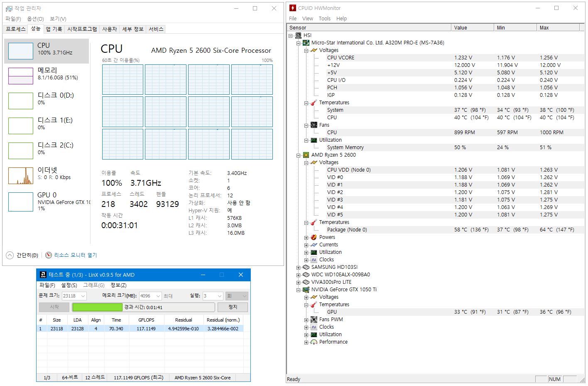Open the 옵션 menu in Task Manager
This screenshot has width=588, height=386.
click(35, 19)
